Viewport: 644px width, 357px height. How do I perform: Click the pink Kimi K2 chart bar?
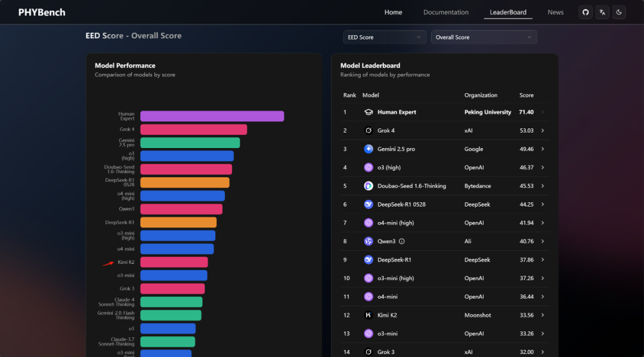tap(174, 262)
